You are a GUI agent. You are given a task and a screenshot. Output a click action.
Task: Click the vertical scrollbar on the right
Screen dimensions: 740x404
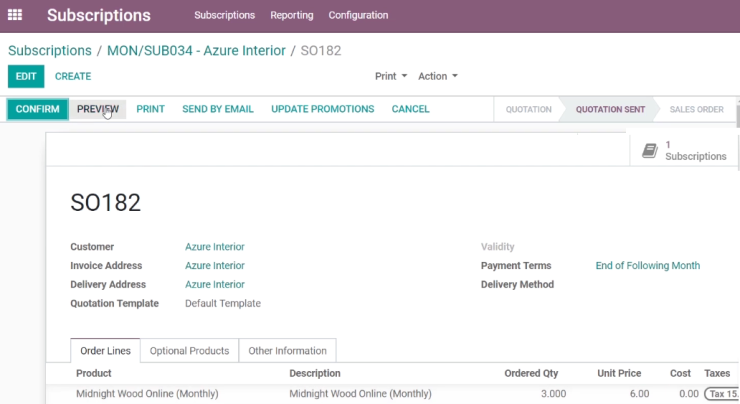pyautogui.click(x=738, y=116)
